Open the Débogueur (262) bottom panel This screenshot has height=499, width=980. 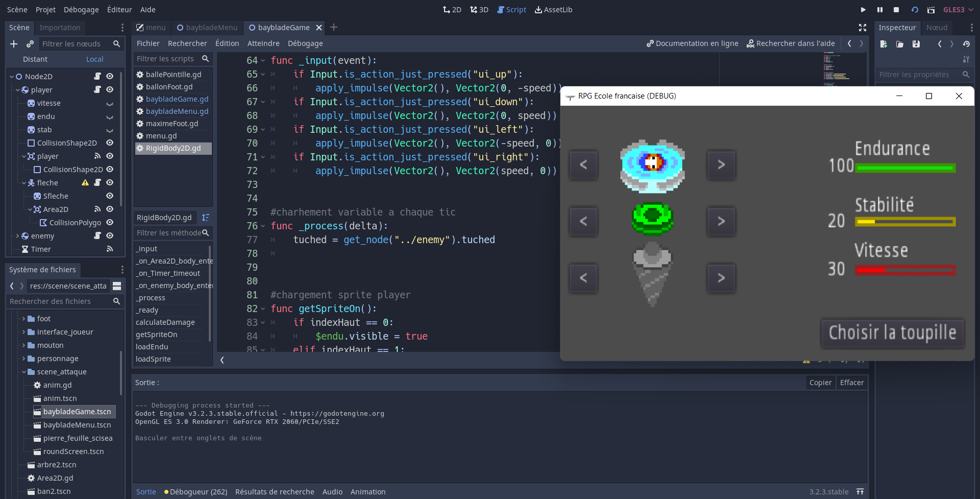(195, 492)
